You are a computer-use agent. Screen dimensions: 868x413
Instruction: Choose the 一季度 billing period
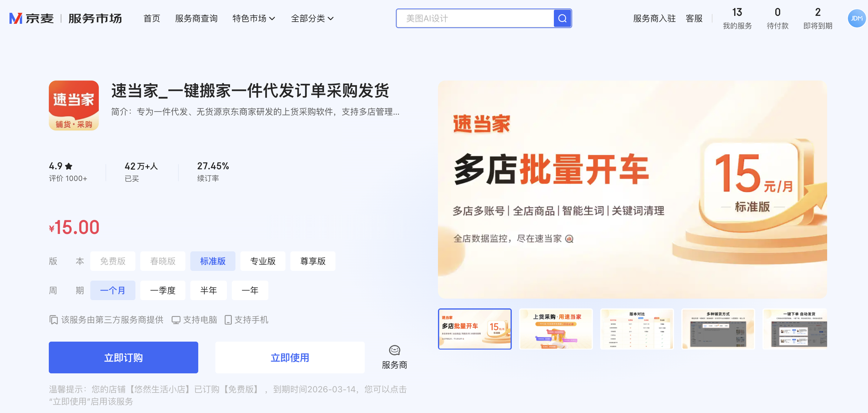click(163, 290)
